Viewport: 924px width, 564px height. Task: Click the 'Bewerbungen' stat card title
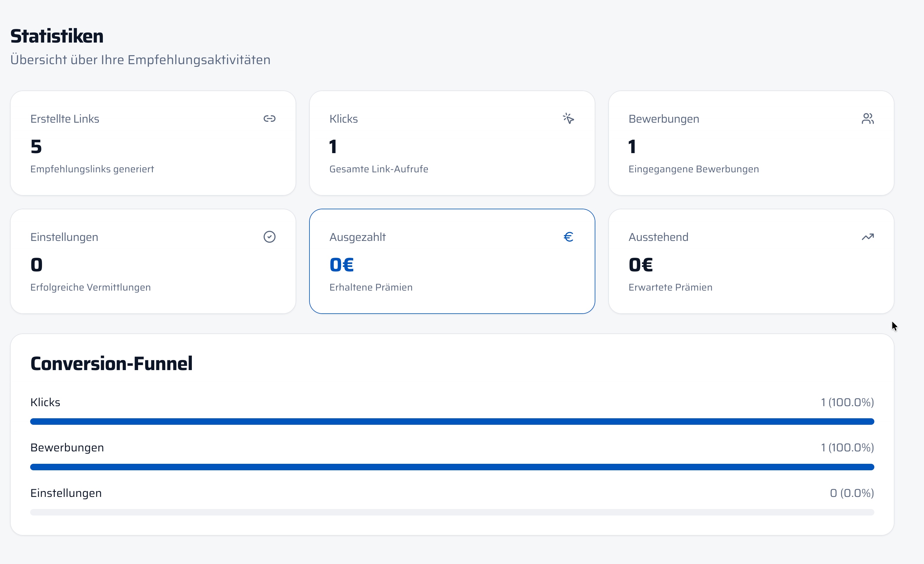pos(664,119)
